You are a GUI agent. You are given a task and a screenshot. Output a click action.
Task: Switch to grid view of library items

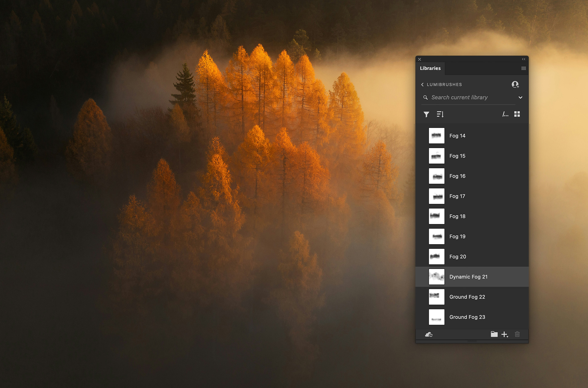tap(517, 114)
